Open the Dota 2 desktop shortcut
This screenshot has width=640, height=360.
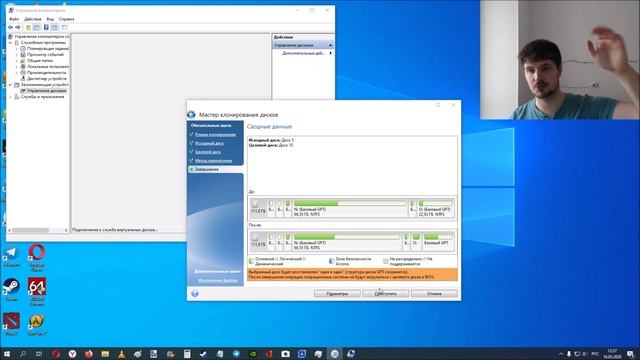pyautogui.click(x=11, y=324)
